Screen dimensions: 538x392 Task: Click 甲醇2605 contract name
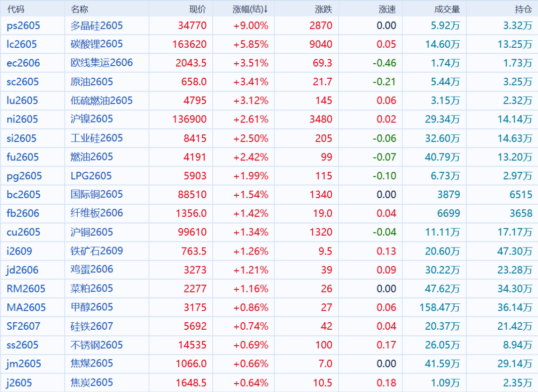[92, 307]
